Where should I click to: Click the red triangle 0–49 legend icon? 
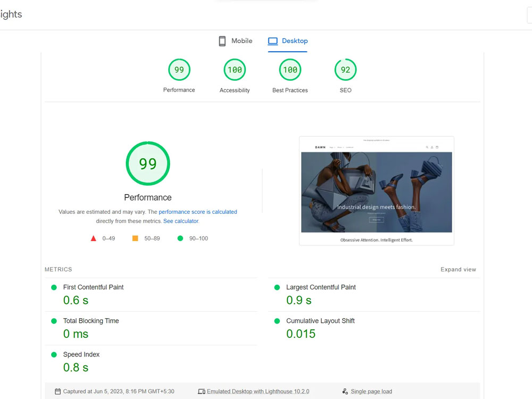click(x=93, y=238)
